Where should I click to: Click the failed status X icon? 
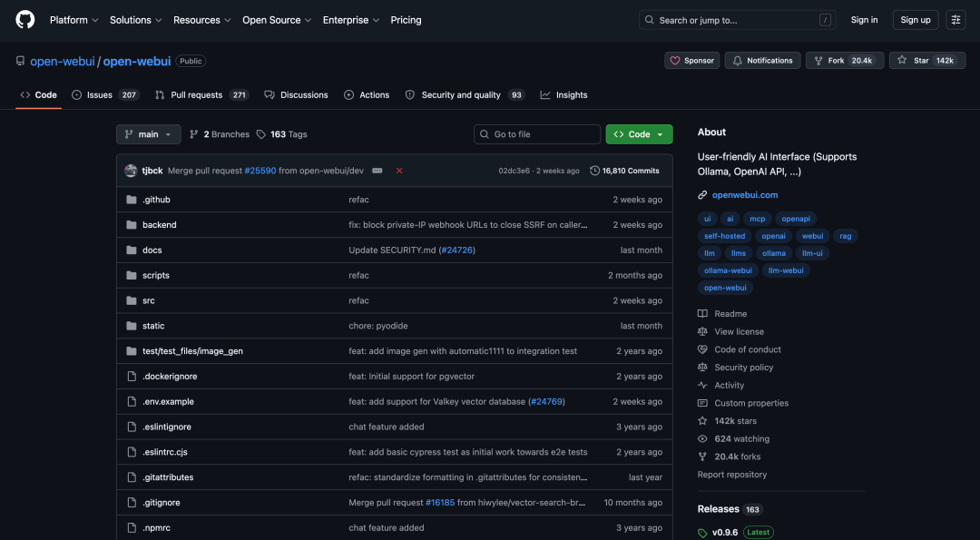point(399,171)
